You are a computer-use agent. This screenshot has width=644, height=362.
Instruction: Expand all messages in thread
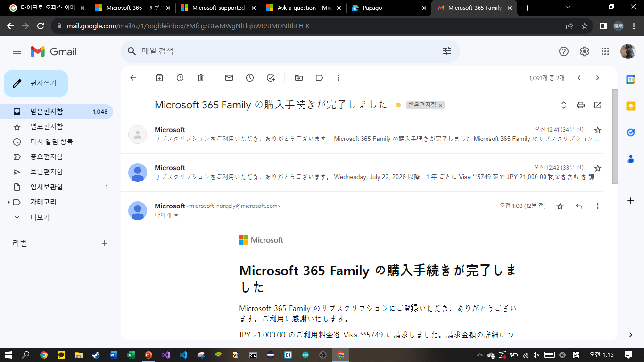[x=563, y=105]
